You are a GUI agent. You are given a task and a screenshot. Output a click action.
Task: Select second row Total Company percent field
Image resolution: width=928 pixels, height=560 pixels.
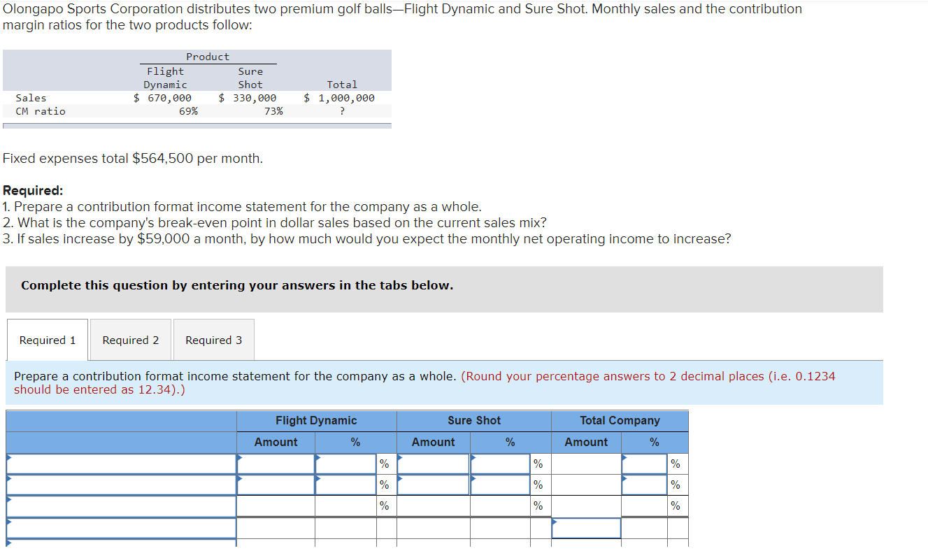pos(644,485)
